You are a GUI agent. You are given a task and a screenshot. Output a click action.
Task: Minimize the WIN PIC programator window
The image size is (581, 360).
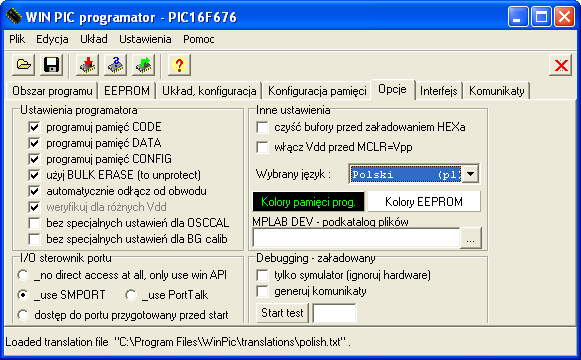pyautogui.click(x=518, y=17)
